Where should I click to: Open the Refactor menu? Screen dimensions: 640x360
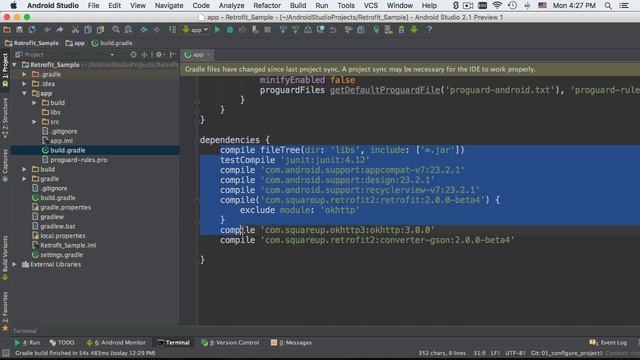[x=267, y=6]
